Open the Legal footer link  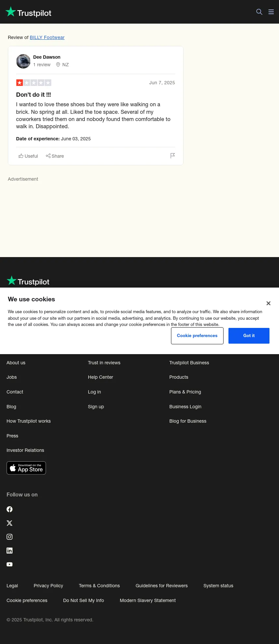pos(12,586)
